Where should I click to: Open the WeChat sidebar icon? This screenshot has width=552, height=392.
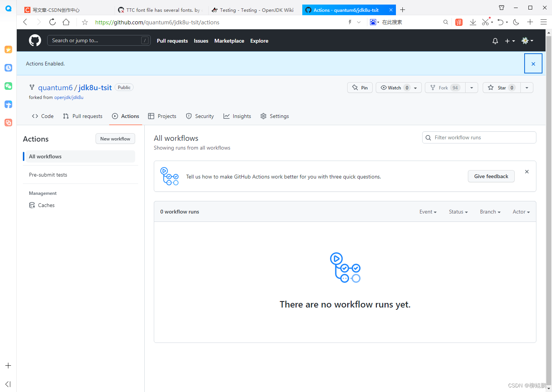8,86
